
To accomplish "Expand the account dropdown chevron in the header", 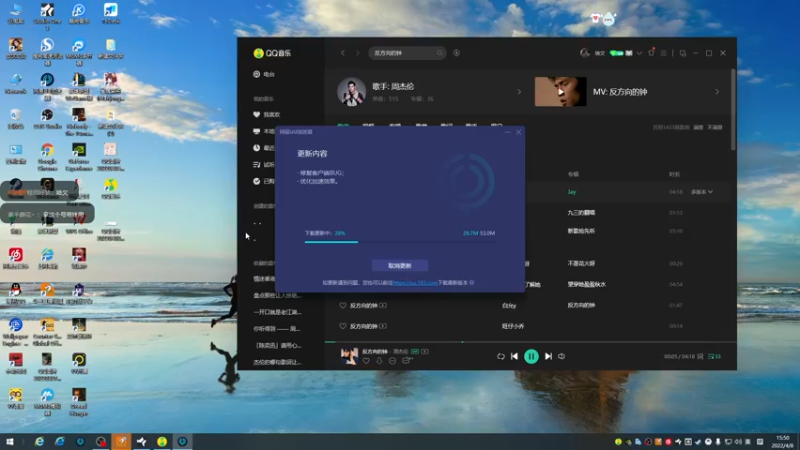I will (x=639, y=53).
